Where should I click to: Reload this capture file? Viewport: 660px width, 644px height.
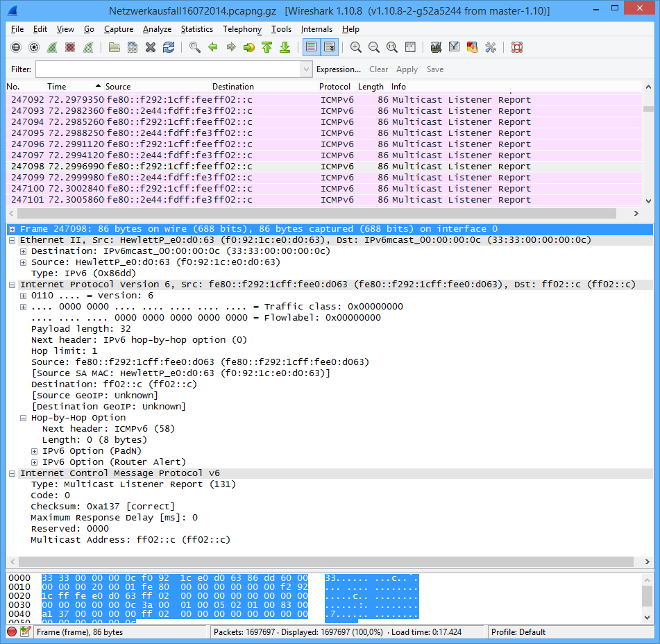[169, 47]
